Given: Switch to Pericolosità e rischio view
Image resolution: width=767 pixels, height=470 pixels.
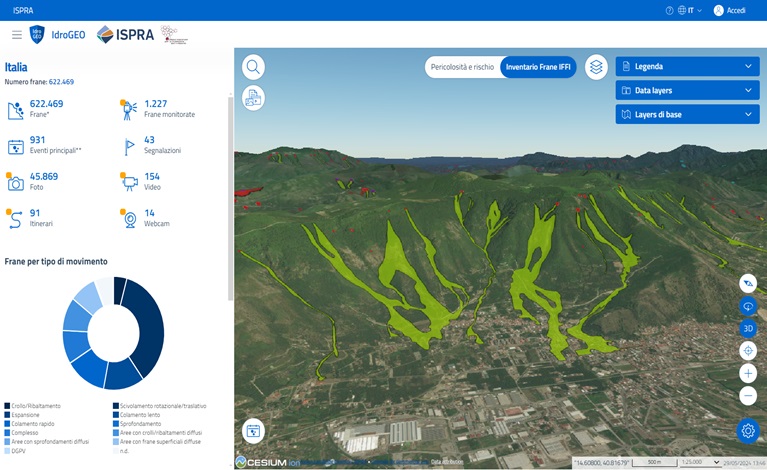Looking at the screenshot, I should 462,67.
